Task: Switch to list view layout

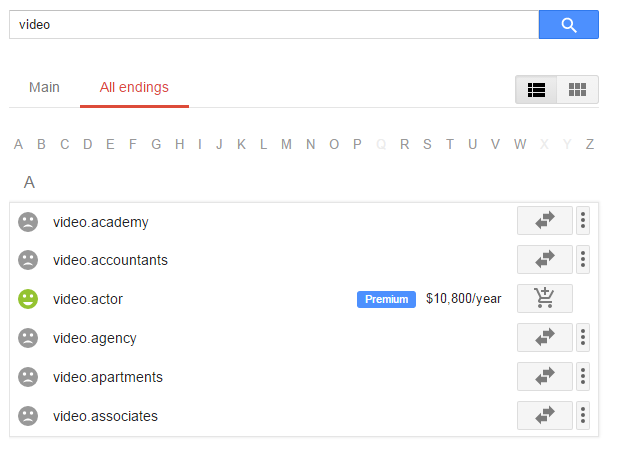Action: pos(536,89)
